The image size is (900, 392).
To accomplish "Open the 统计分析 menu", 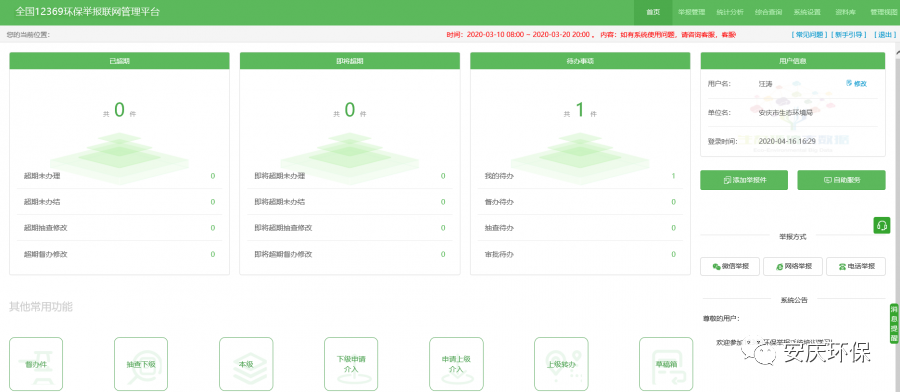I will [x=730, y=12].
